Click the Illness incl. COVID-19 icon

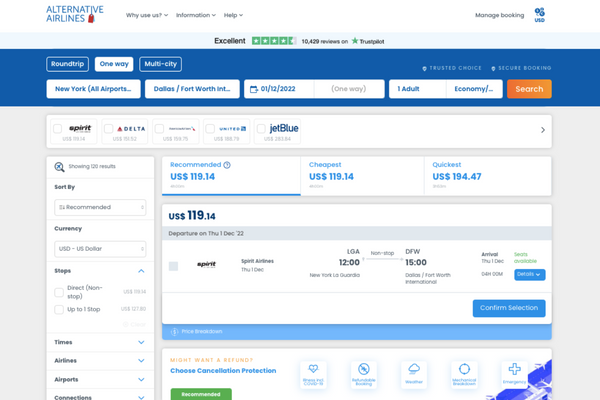pyautogui.click(x=313, y=374)
